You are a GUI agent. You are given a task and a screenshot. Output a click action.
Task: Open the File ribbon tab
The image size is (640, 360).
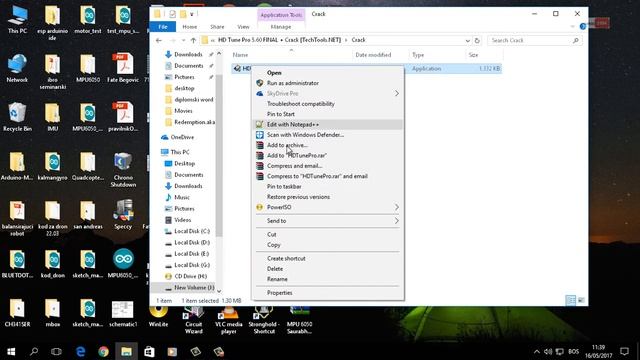163,27
